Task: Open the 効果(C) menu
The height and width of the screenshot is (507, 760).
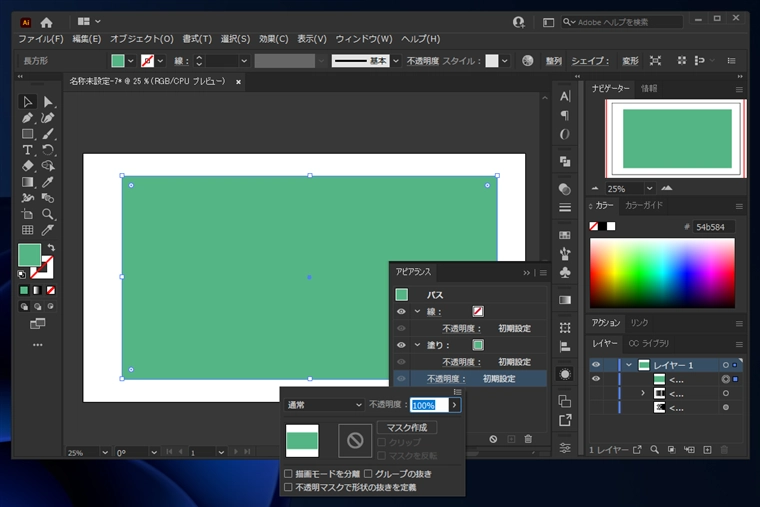Action: point(273,39)
